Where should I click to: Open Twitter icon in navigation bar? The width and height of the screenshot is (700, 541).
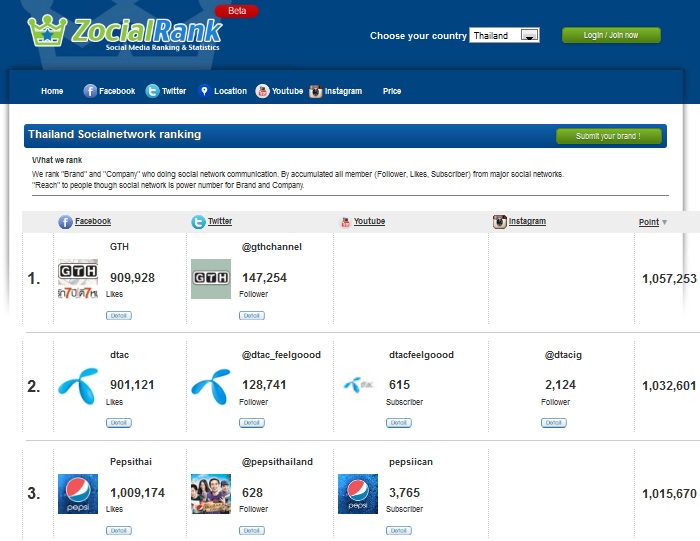coord(152,91)
